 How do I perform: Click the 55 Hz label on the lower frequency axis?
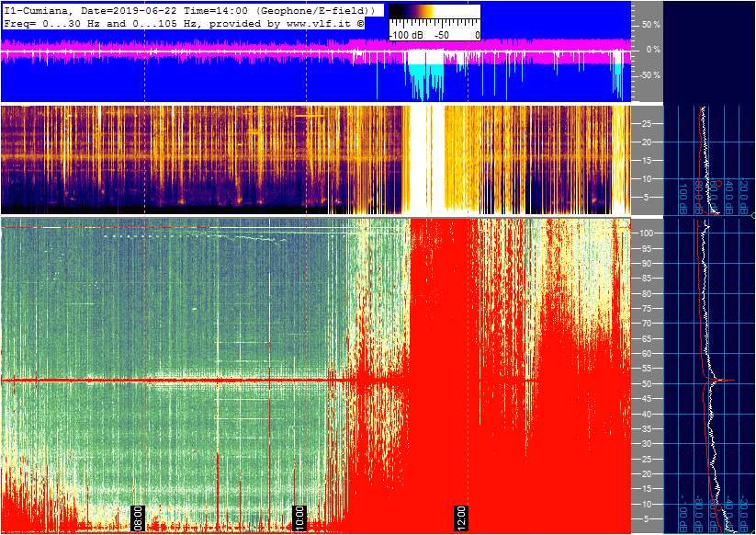(x=647, y=369)
